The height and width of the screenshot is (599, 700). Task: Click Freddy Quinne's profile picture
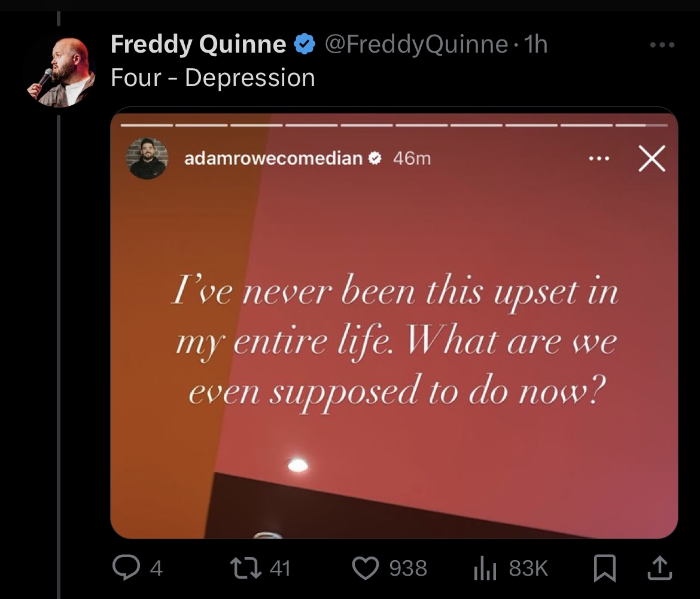pos(62,73)
